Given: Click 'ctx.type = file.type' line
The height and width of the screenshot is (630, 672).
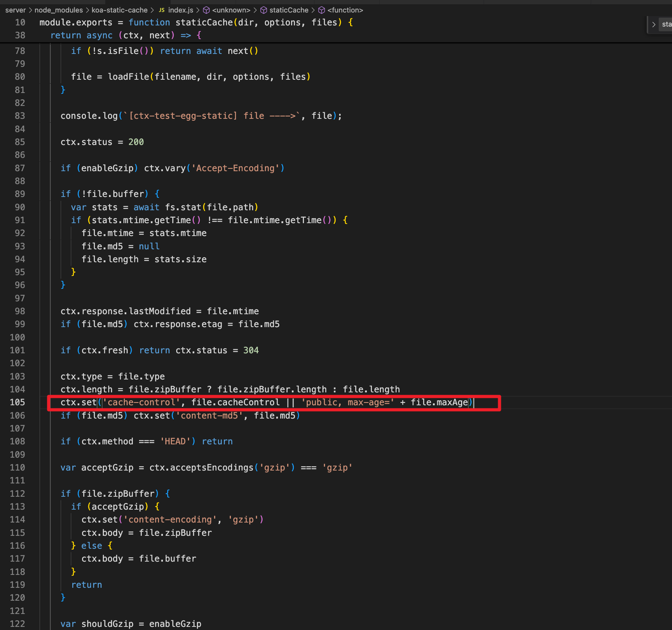Looking at the screenshot, I should (113, 377).
